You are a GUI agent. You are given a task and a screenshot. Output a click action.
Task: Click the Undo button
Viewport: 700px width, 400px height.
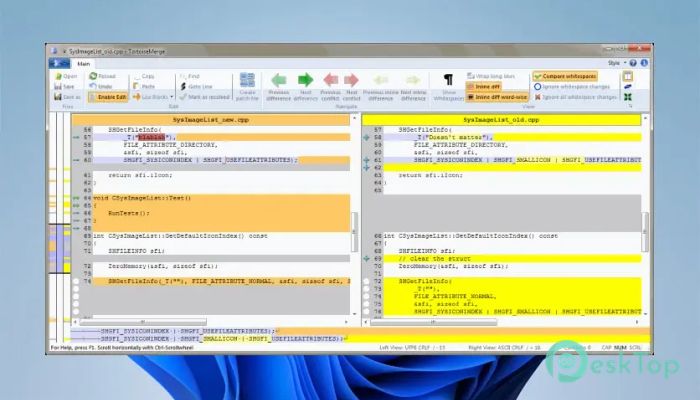pos(100,87)
